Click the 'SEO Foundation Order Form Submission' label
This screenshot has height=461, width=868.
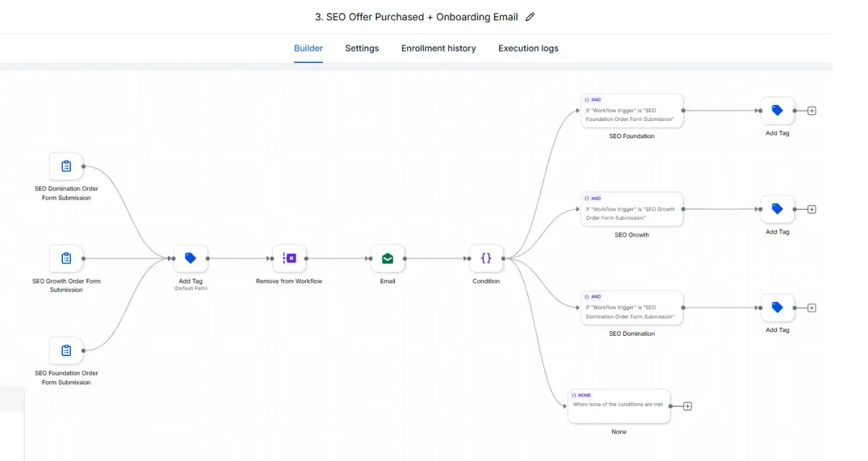click(67, 378)
